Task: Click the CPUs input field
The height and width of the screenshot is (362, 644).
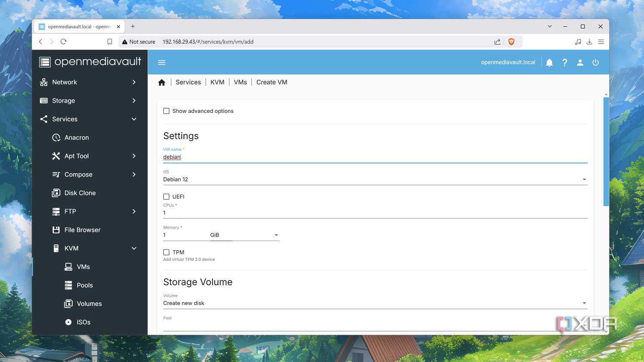Action: pos(375,213)
